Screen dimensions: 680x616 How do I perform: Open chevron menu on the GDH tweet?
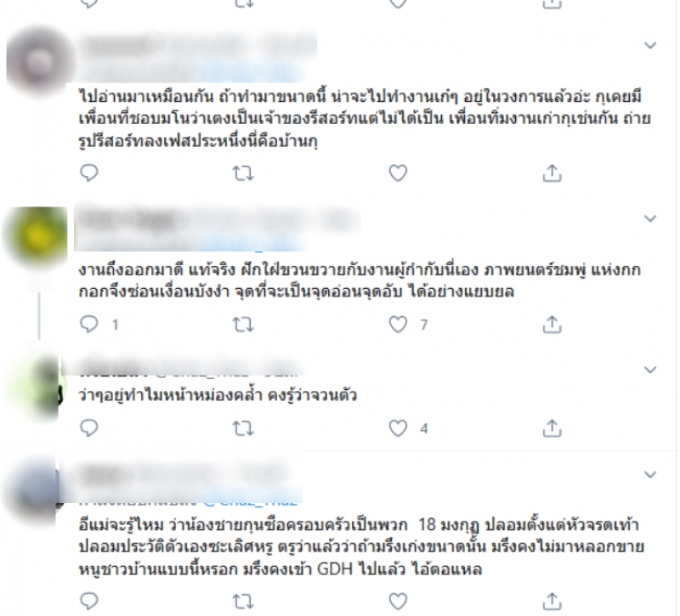(x=649, y=475)
